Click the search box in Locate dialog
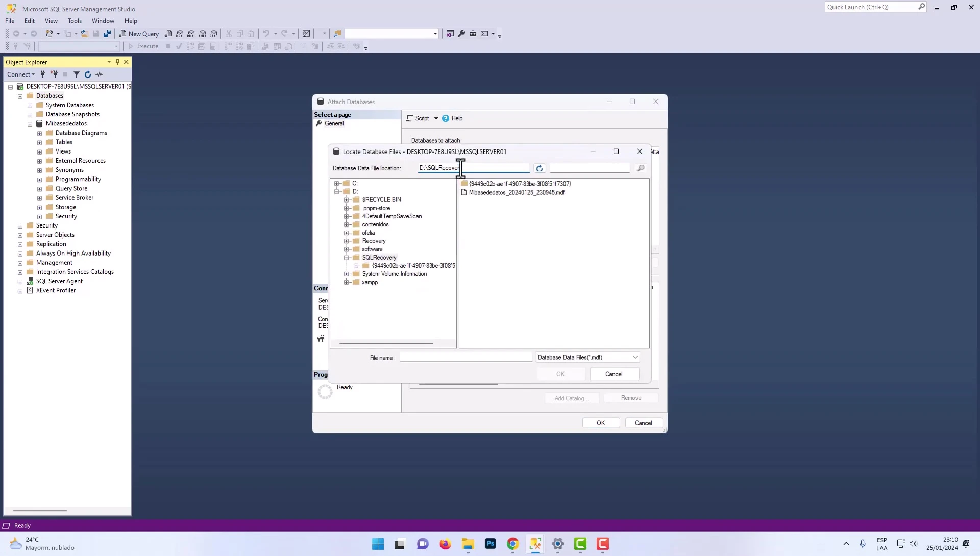 tap(590, 168)
